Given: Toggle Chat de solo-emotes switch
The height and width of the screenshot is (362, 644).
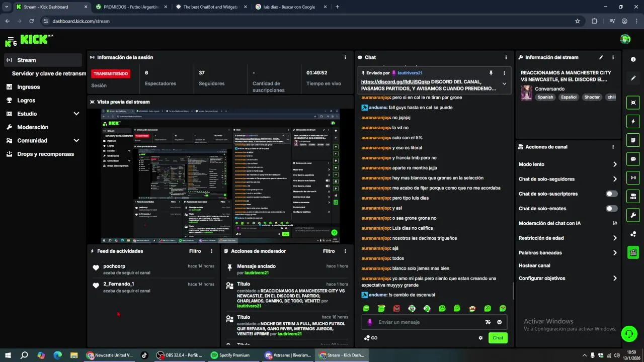Looking at the screenshot, I should pyautogui.click(x=612, y=208).
